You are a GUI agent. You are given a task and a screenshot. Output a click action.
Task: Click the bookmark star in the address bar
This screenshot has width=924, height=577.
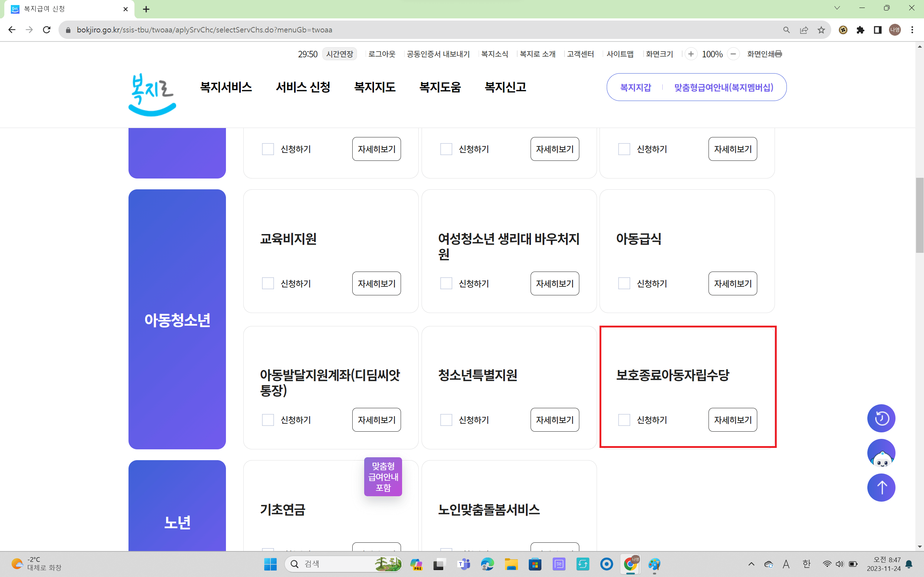(x=821, y=30)
